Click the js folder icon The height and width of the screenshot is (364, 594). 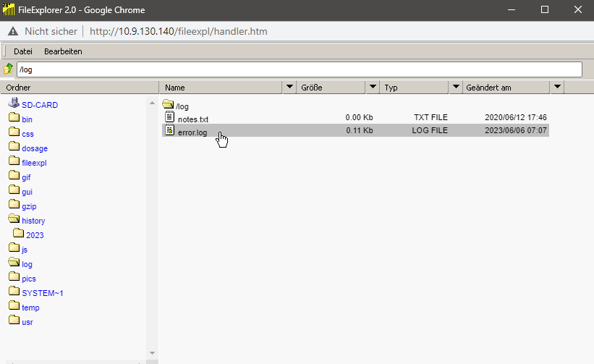coord(14,247)
